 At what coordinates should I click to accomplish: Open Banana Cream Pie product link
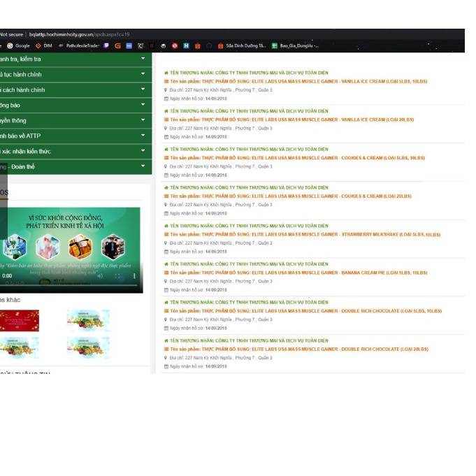point(298,273)
